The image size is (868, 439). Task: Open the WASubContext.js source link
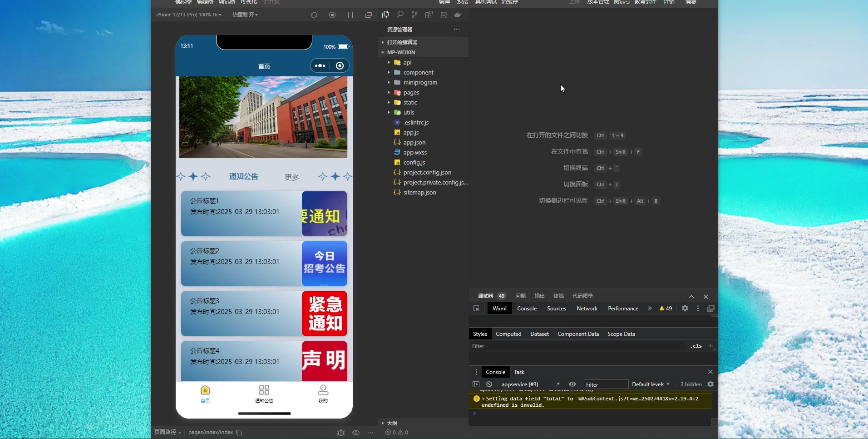[638, 399]
